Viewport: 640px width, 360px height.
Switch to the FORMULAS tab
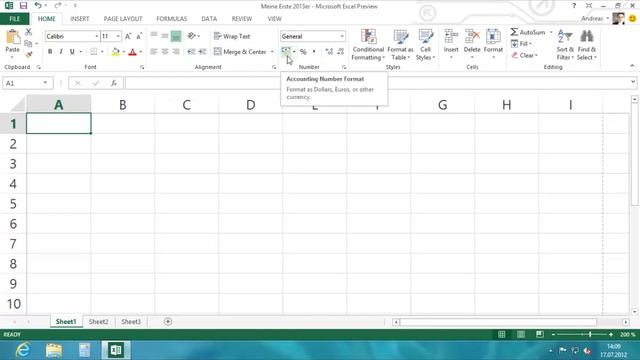[171, 19]
